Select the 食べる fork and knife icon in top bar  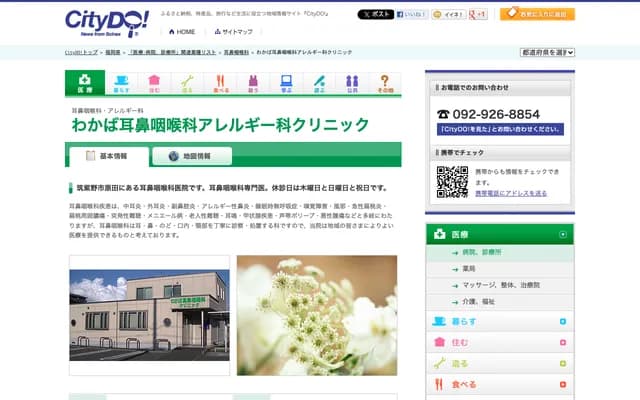point(220,84)
